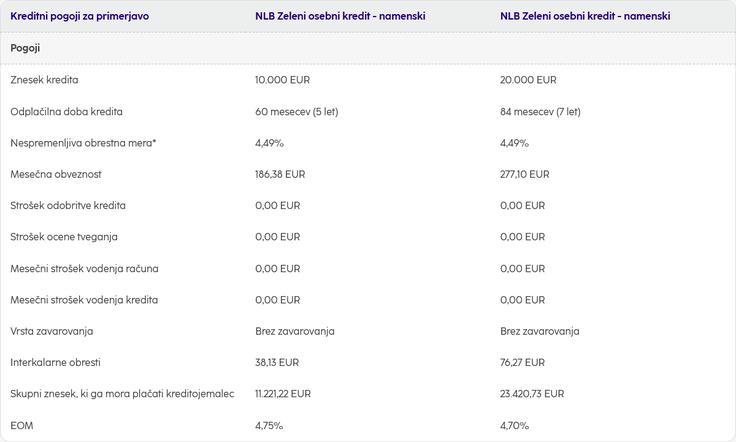Select the 'Strošek ocene tveganja' row label

coord(64,237)
